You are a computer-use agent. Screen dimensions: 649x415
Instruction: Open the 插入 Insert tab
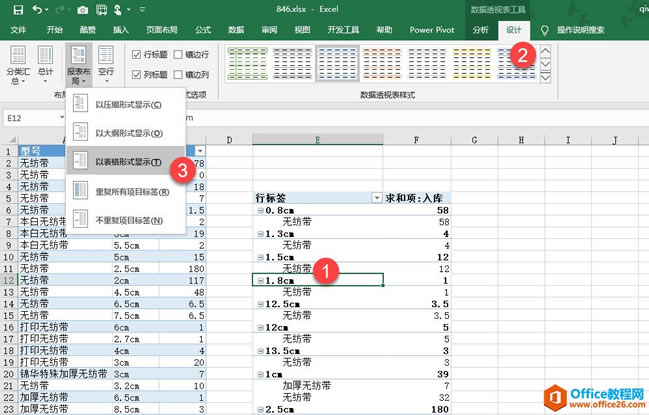(x=120, y=30)
